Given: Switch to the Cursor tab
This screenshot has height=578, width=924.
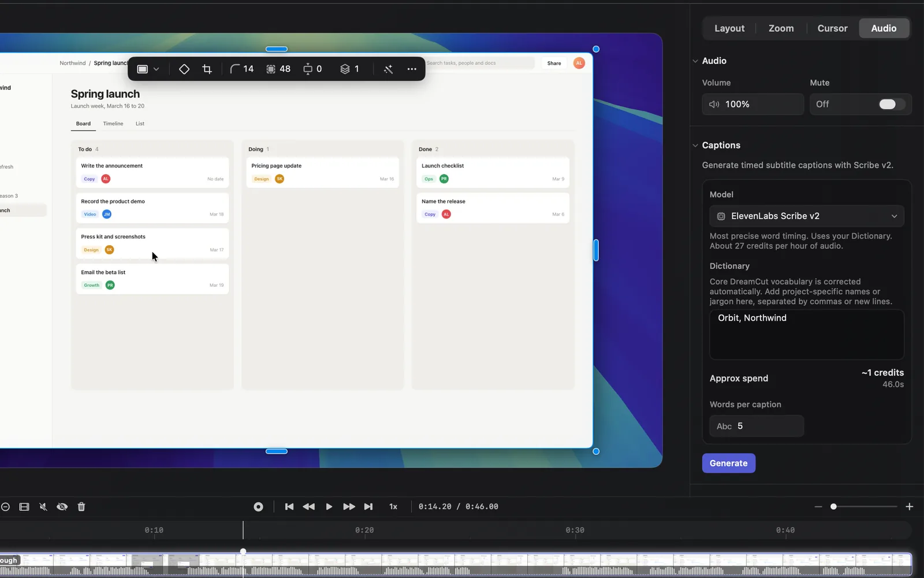Looking at the screenshot, I should pyautogui.click(x=832, y=28).
